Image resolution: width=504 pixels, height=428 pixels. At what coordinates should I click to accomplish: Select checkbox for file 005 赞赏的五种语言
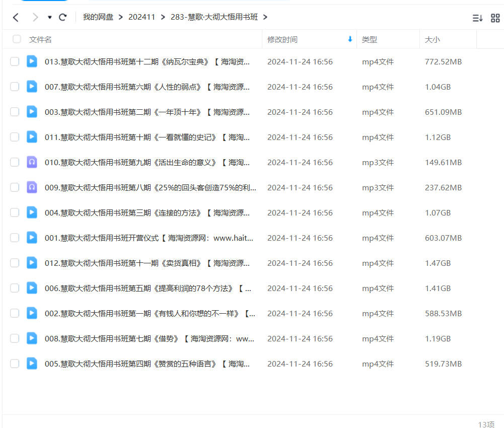click(x=15, y=364)
